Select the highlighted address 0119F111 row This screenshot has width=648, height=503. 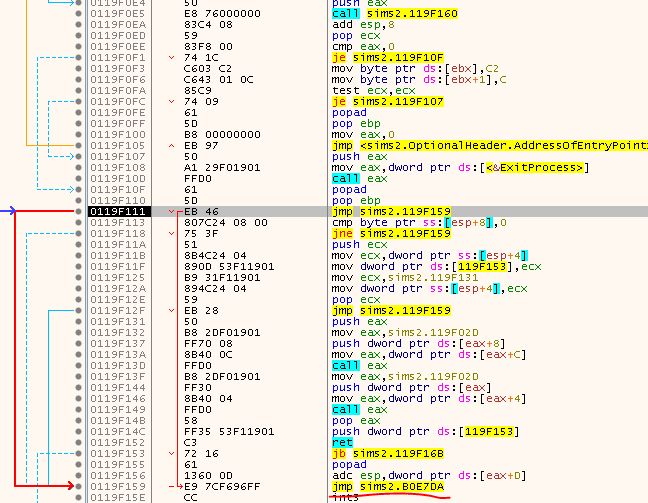(x=118, y=212)
